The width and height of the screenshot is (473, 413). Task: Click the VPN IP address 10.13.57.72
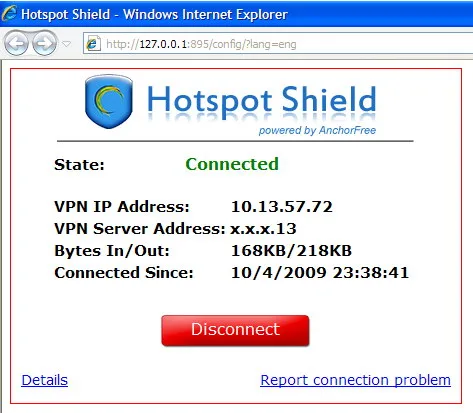282,207
